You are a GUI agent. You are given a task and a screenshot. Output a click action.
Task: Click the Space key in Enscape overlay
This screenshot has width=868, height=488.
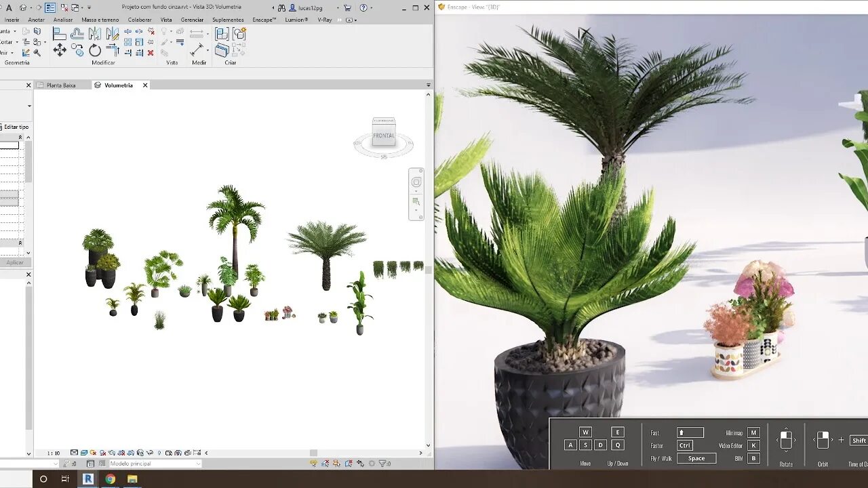click(696, 458)
